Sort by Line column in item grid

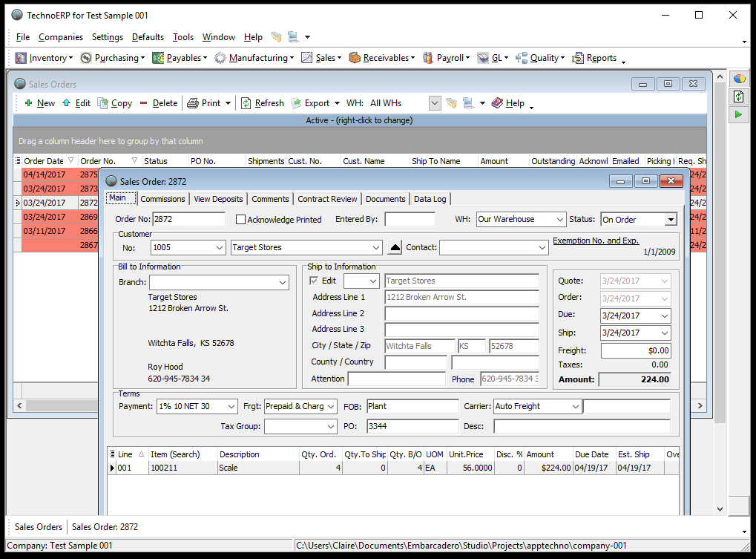[x=130, y=454]
